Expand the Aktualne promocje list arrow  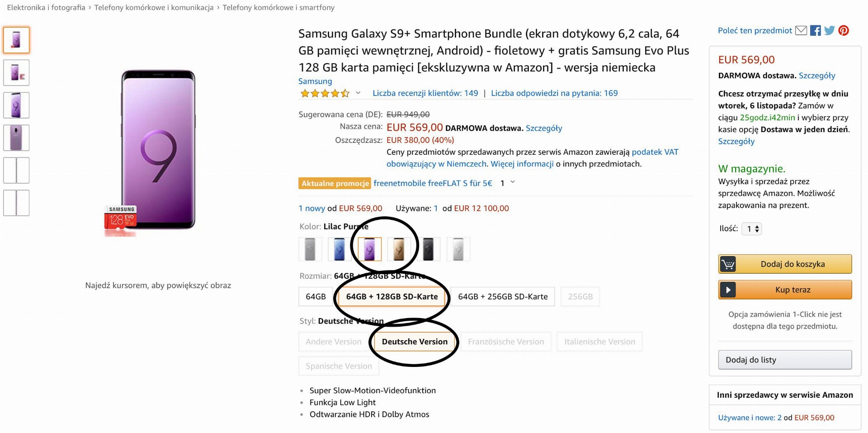[513, 182]
